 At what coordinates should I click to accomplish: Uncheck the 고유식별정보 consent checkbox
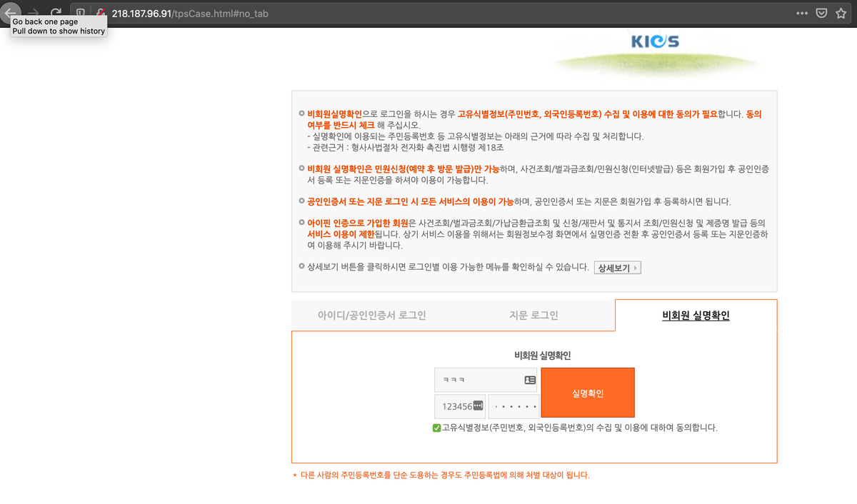click(x=436, y=428)
